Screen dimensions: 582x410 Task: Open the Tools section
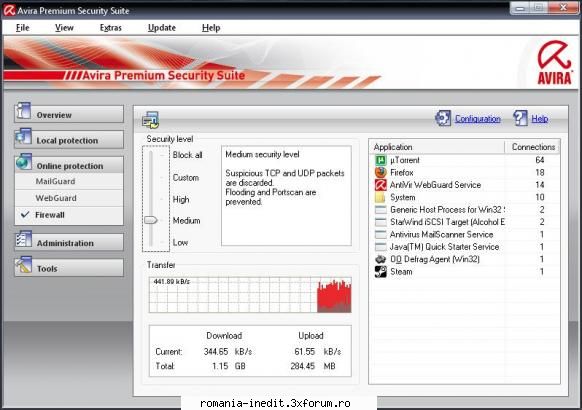(69, 268)
